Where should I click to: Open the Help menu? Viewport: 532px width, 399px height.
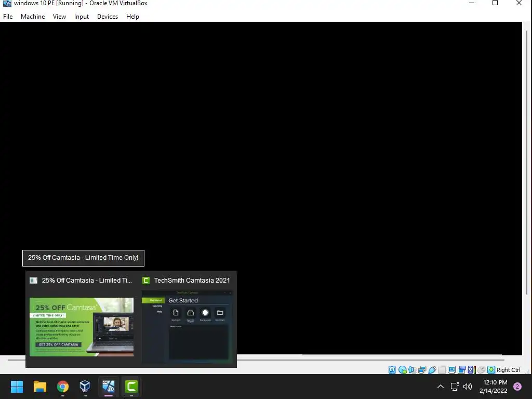pyautogui.click(x=132, y=16)
